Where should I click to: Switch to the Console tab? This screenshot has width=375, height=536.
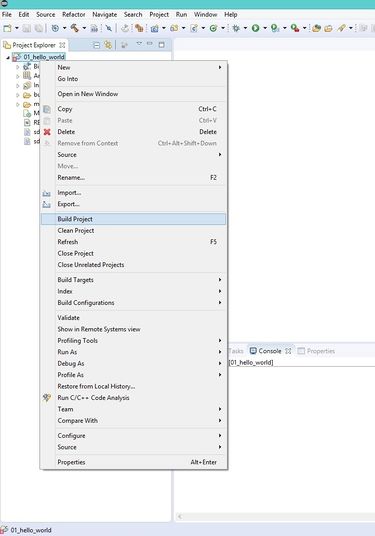[x=270, y=351]
